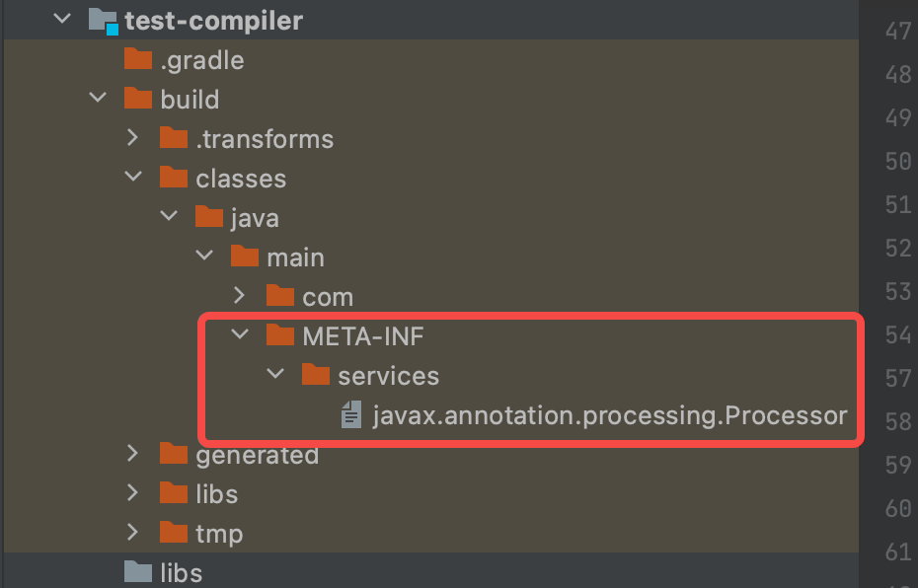
Task: Select the java folder label
Action: 255,218
